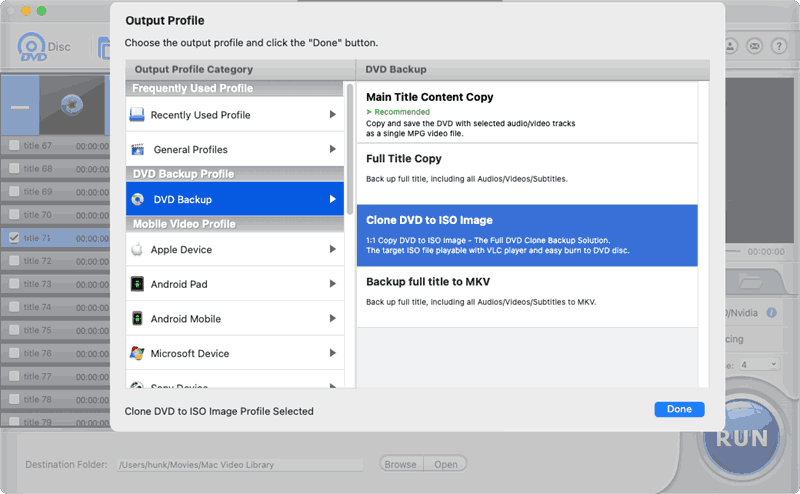Expand DVD Backup arrow
800x494 pixels.
click(x=333, y=199)
